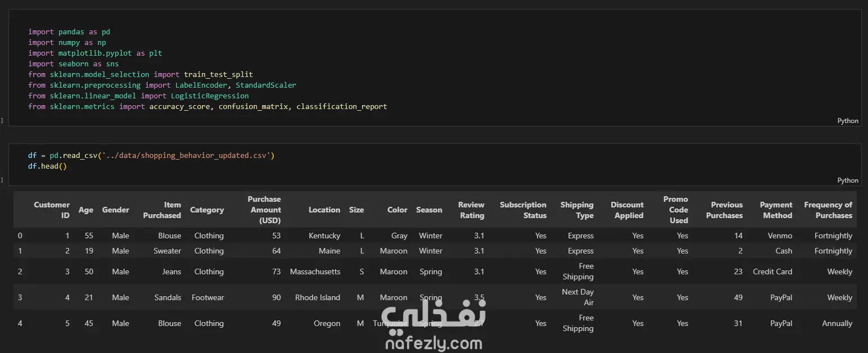Click the Kentucky location cell
868x353 pixels.
tap(324, 236)
